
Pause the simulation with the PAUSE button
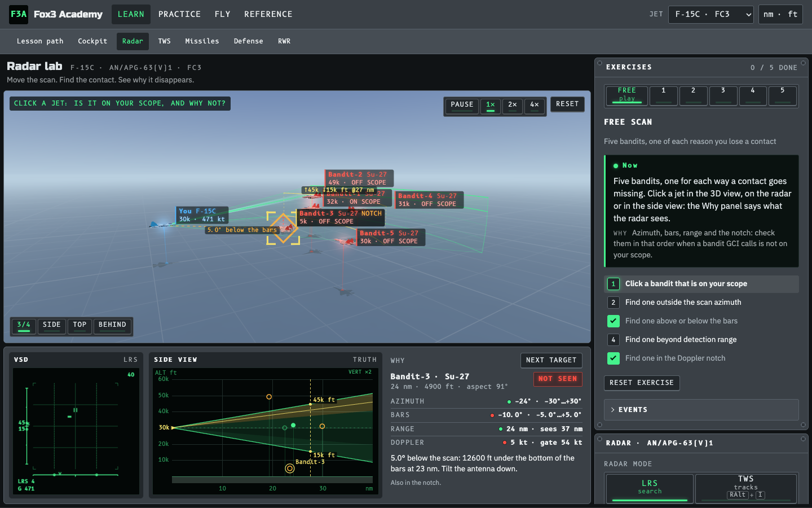pyautogui.click(x=462, y=105)
